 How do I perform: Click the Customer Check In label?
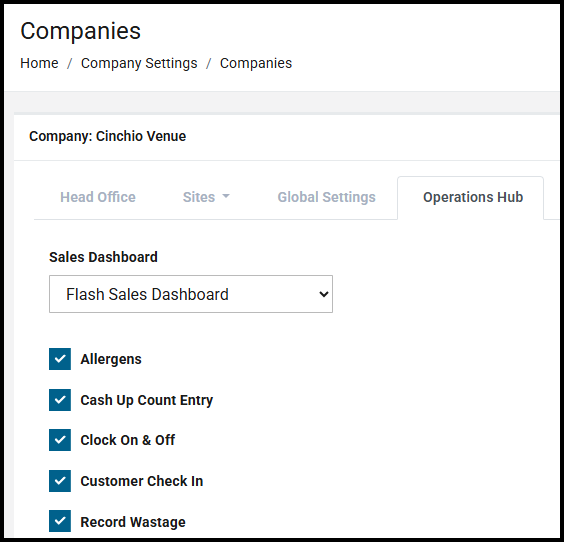[142, 481]
